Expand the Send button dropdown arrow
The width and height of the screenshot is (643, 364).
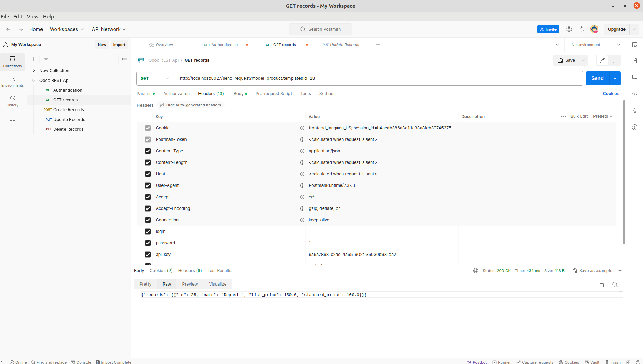(615, 78)
